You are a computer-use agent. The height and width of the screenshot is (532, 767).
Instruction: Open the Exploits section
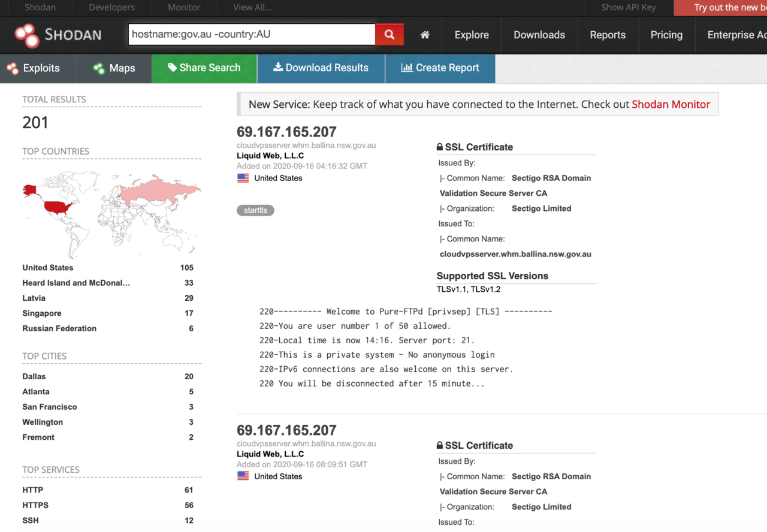(34, 68)
